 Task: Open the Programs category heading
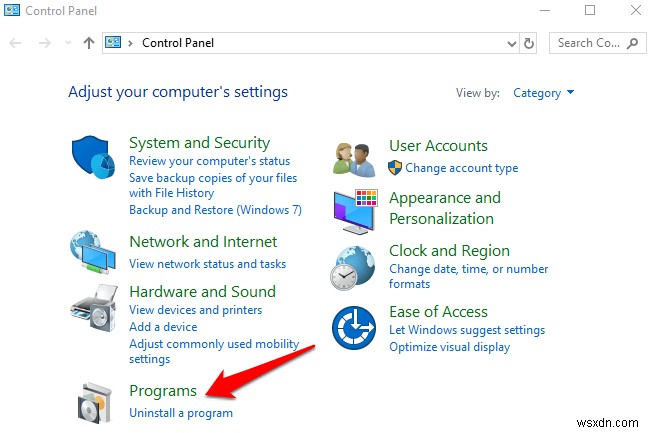click(x=163, y=390)
